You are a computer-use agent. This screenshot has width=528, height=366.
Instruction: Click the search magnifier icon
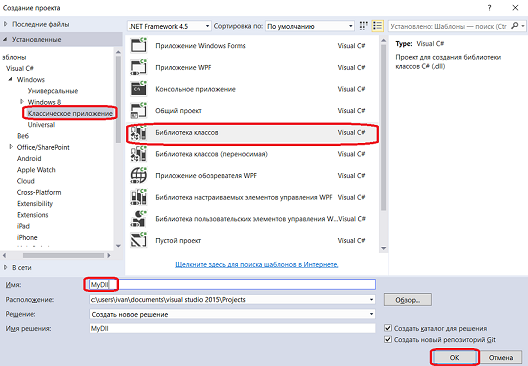pyautogui.click(x=515, y=26)
